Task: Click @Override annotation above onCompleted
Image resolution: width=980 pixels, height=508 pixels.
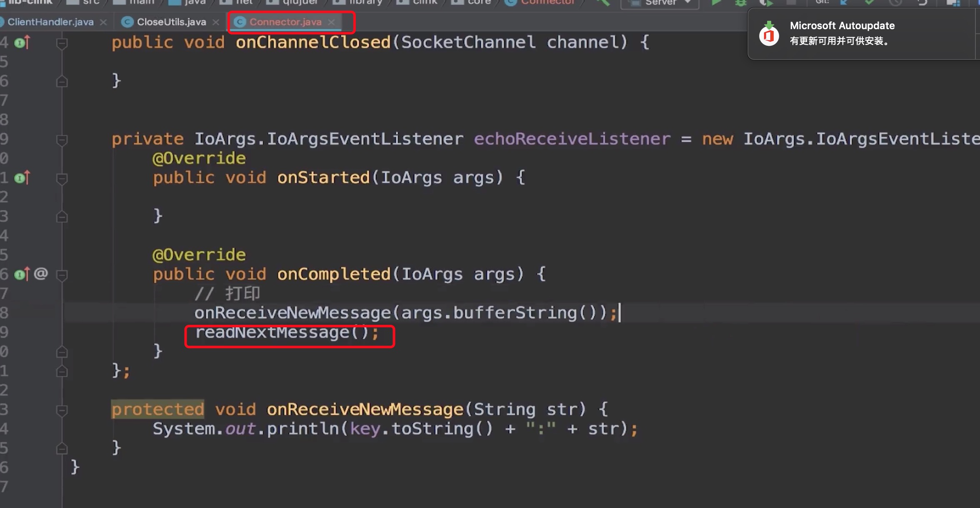Action: point(199,255)
